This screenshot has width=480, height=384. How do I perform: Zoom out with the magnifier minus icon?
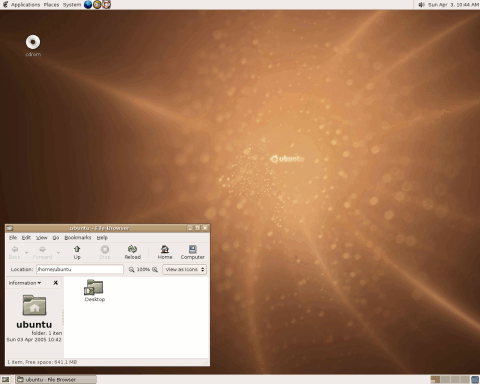point(131,269)
